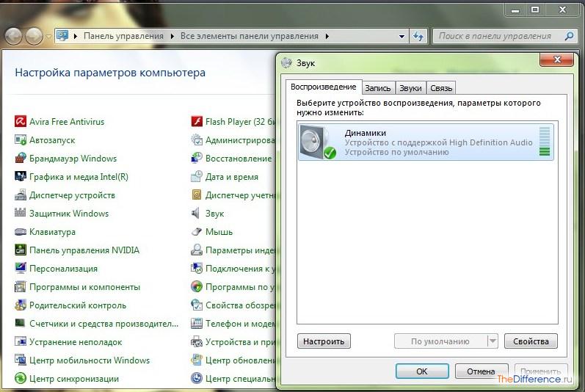The image size is (585, 392).
Task: Open the По умолчанию dropdown arrow
Action: 493,341
